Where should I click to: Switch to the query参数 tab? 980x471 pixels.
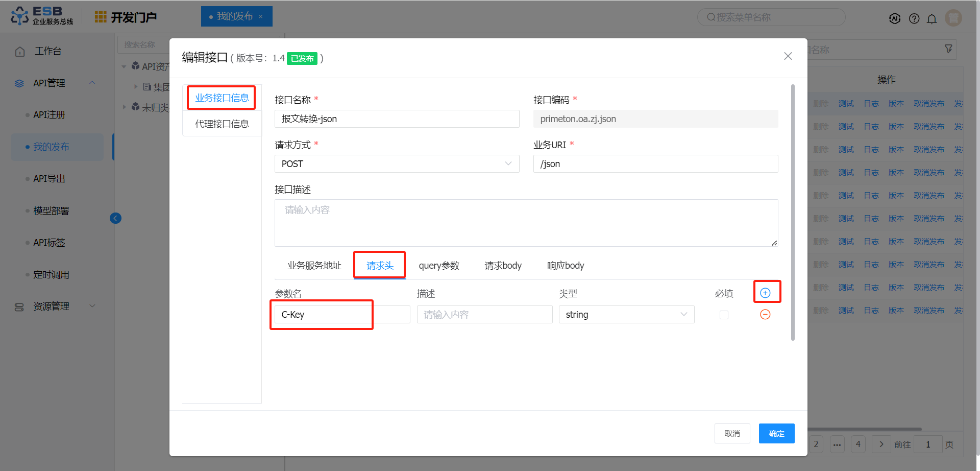pos(439,266)
